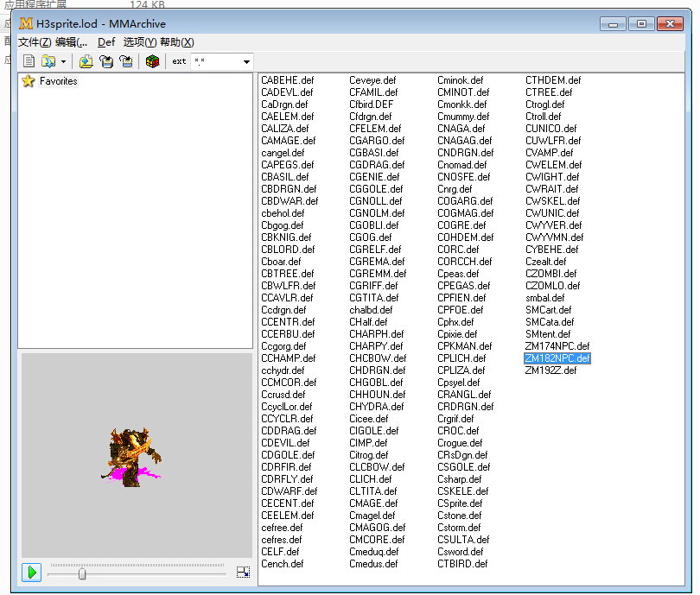Select file CDWARF.def
This screenshot has width=700, height=595.
(x=290, y=491)
